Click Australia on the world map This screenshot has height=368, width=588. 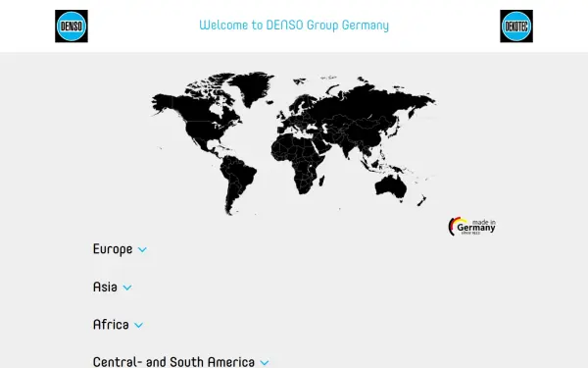click(x=390, y=186)
